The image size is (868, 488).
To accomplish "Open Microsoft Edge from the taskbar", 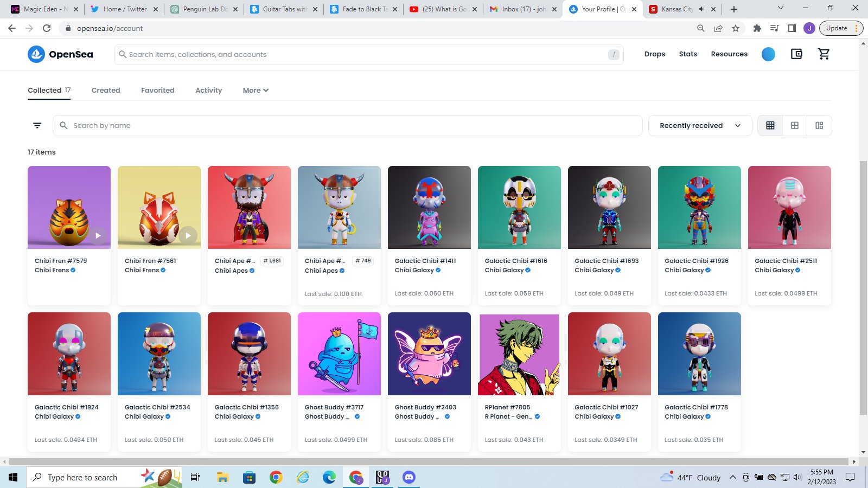I will coord(329,477).
